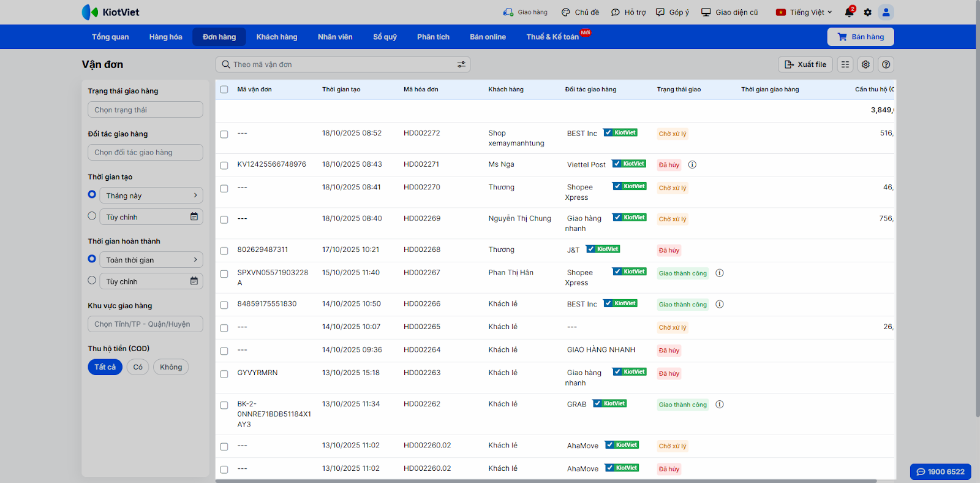Image resolution: width=980 pixels, height=483 pixels.
Task: Open calendar icon for custom creation time
Action: (x=194, y=217)
